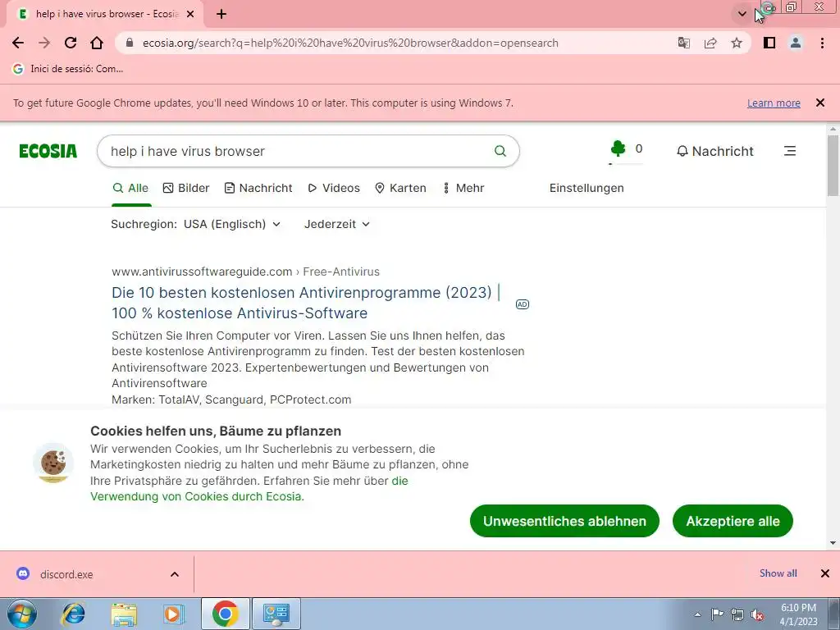Open the network tray icon

737,614
